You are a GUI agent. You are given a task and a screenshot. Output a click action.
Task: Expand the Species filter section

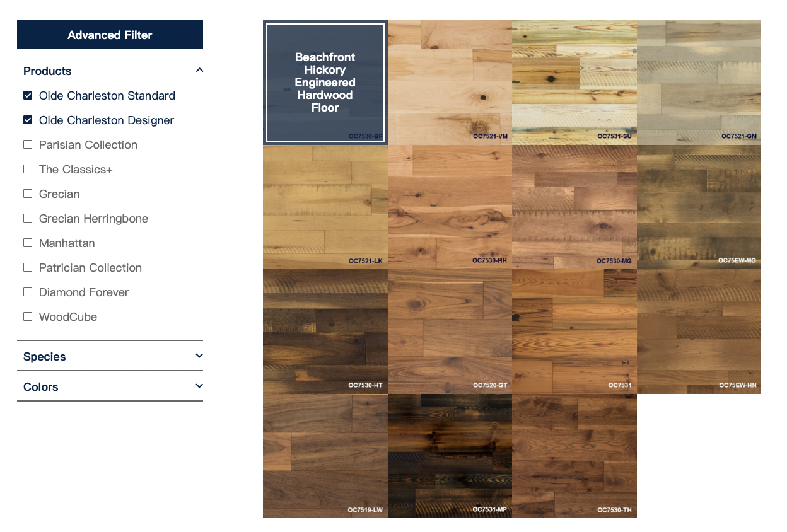tap(199, 356)
